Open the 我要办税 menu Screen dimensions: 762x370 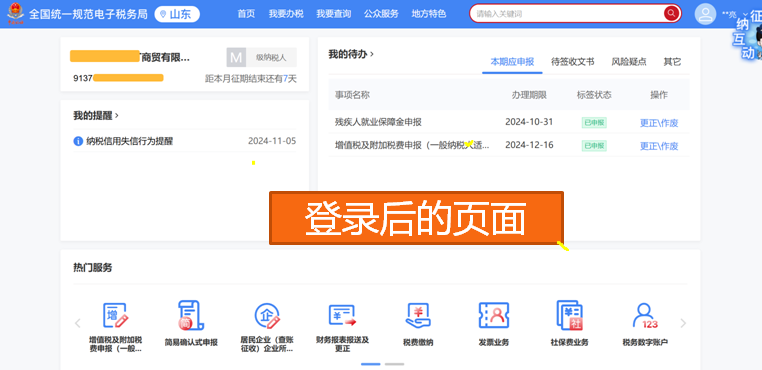pyautogui.click(x=286, y=14)
